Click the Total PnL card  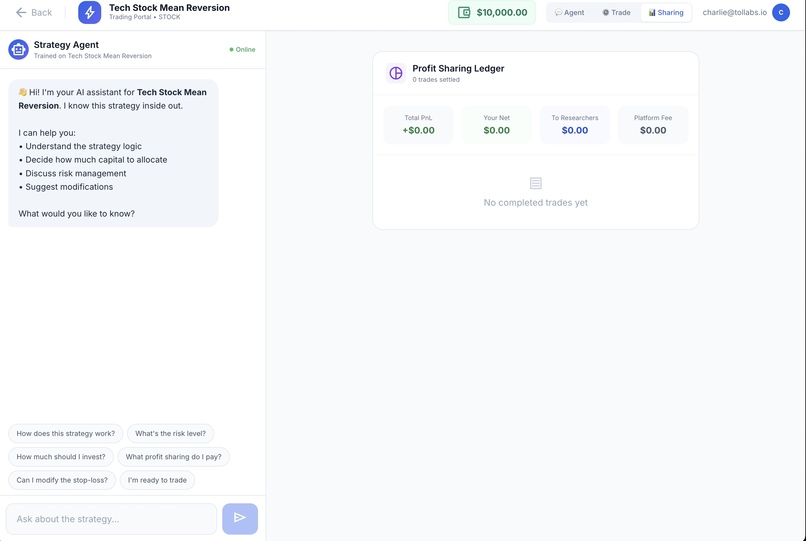[x=418, y=125]
